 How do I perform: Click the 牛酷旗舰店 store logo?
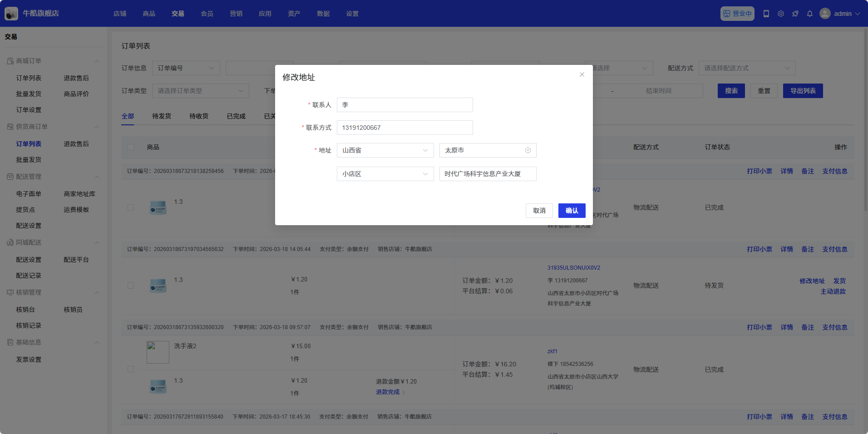click(x=11, y=14)
